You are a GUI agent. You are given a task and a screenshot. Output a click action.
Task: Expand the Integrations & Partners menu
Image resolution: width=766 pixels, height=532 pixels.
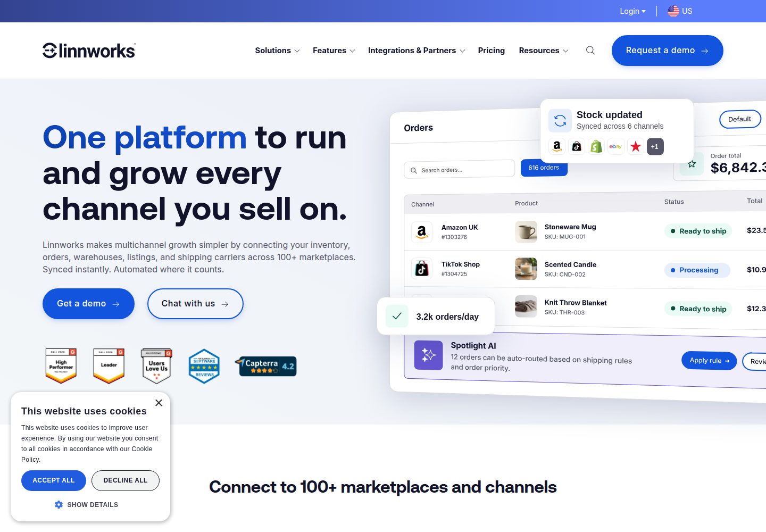417,51
